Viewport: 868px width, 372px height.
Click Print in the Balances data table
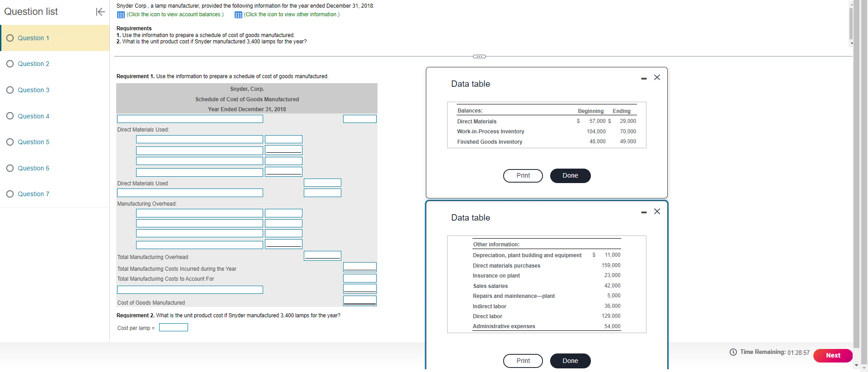coord(523,175)
